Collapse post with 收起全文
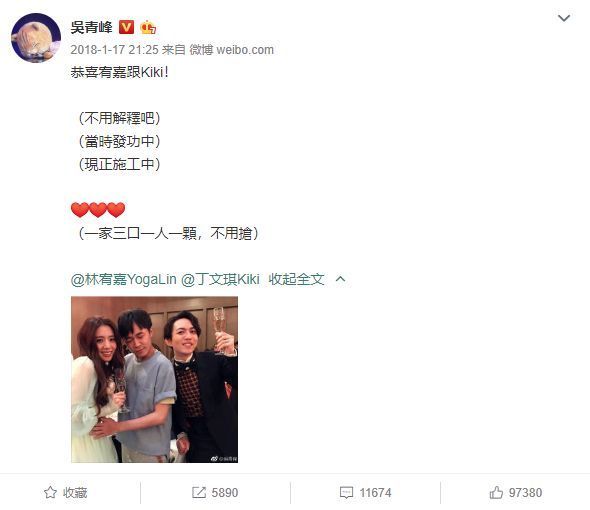This screenshot has width=590, height=510. [297, 279]
